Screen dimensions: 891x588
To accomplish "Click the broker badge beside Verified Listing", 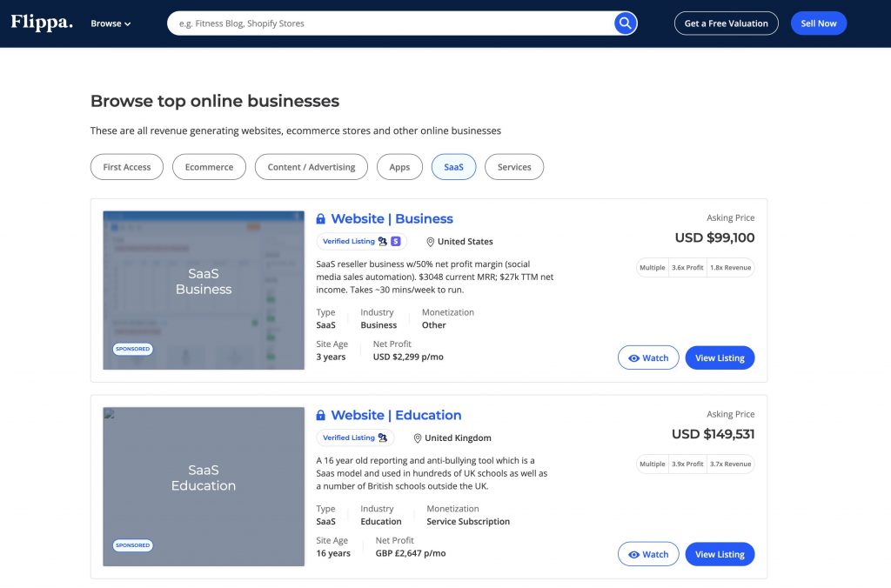I will [381, 241].
